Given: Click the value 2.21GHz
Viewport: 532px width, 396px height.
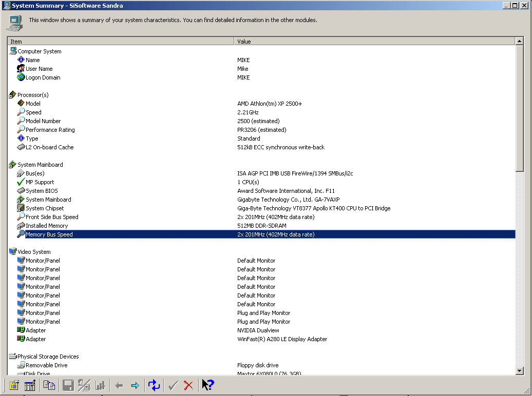Looking at the screenshot, I should coord(248,112).
